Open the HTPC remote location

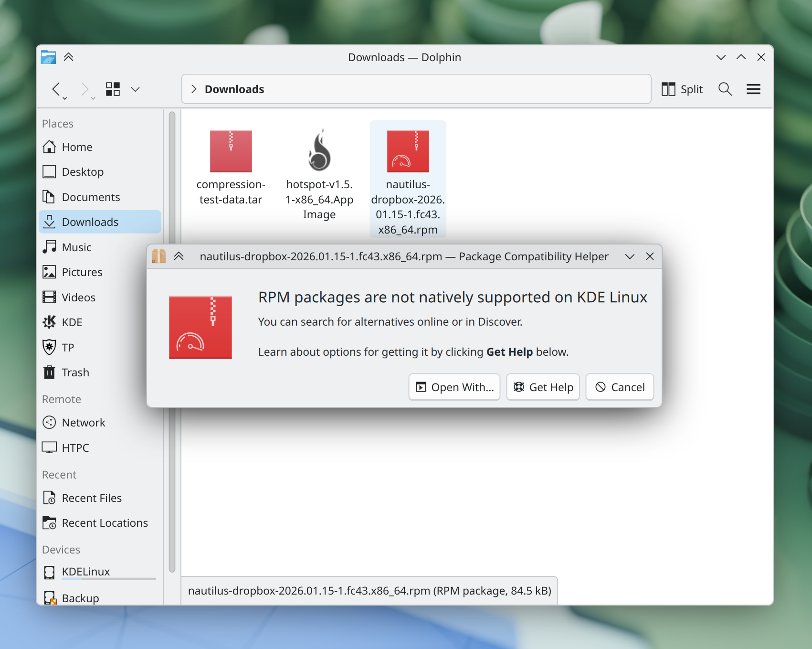(75, 447)
